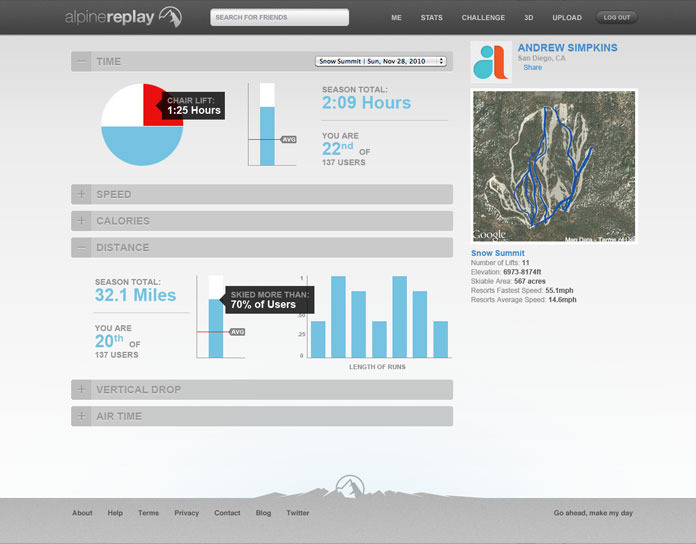Open the 3D nav item

(528, 18)
